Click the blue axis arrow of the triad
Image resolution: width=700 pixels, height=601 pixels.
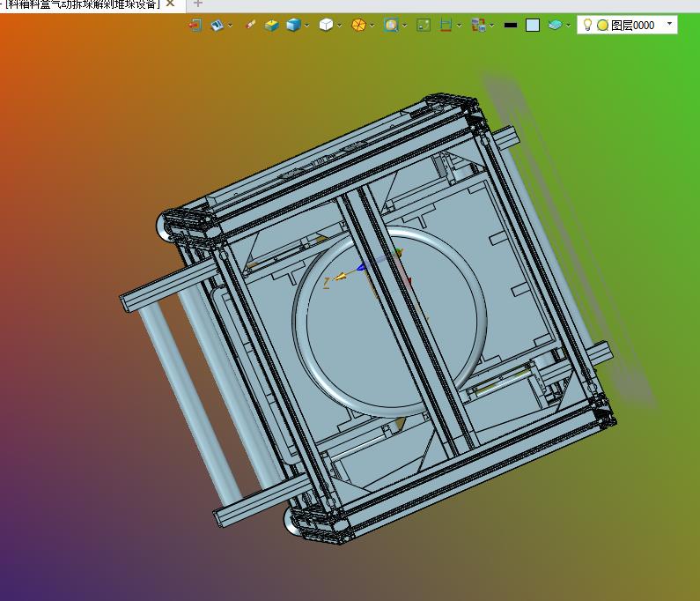(x=362, y=267)
